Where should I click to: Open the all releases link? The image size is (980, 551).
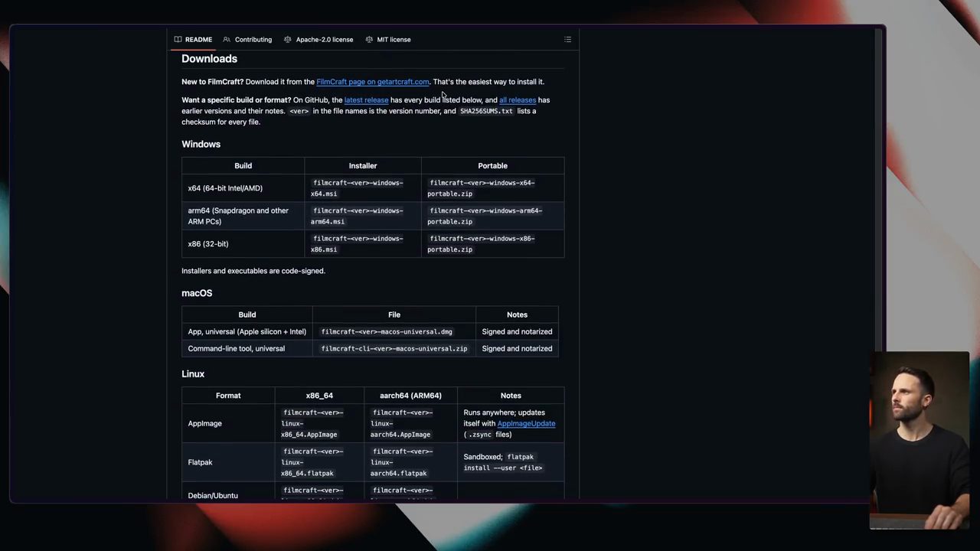[x=518, y=100]
